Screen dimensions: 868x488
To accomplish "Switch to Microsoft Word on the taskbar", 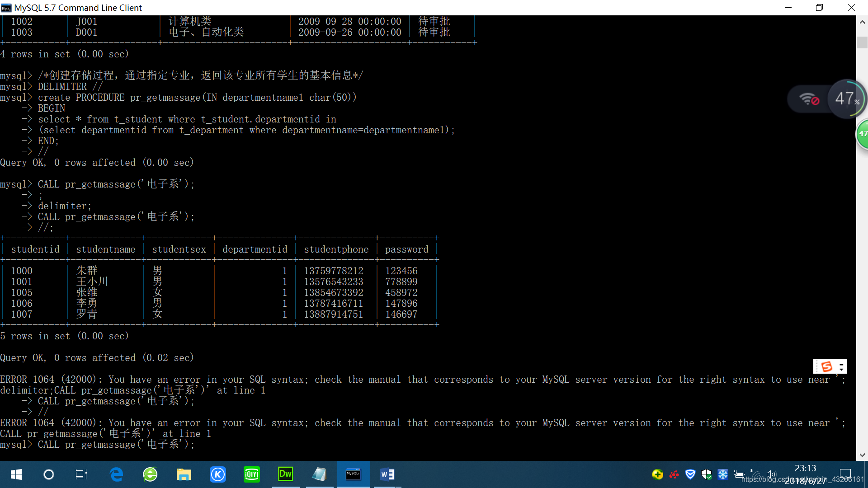I will (387, 474).
